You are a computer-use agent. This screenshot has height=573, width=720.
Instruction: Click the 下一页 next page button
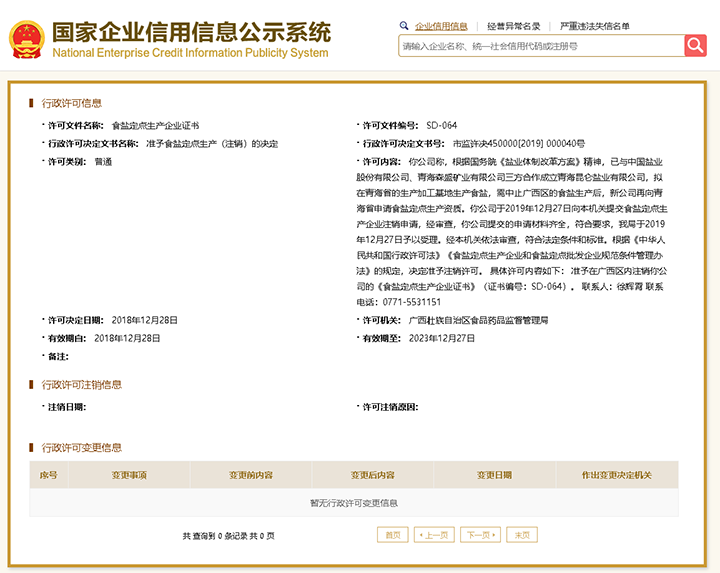tap(480, 535)
